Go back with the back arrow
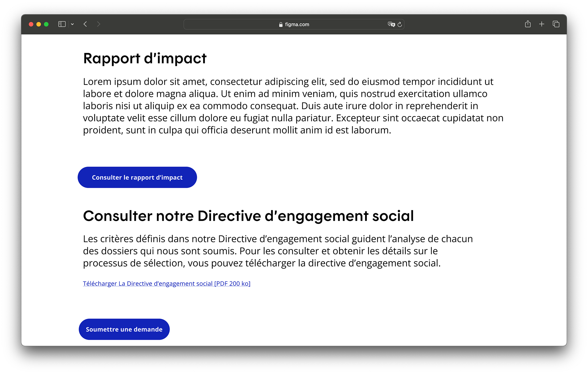Image resolution: width=588 pixels, height=374 pixels. 85,24
